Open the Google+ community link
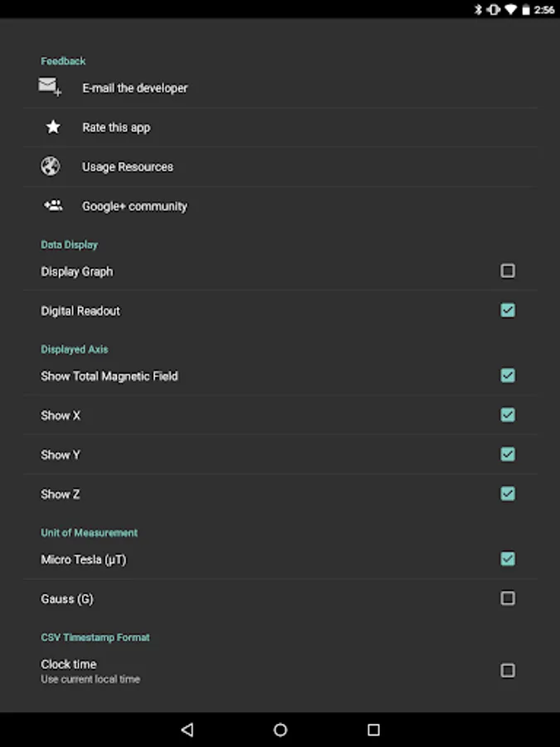Image resolution: width=560 pixels, height=747 pixels. click(x=280, y=206)
